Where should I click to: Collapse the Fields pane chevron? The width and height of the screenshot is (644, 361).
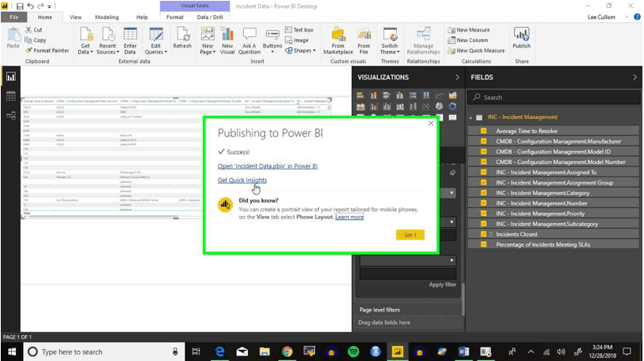[635, 77]
